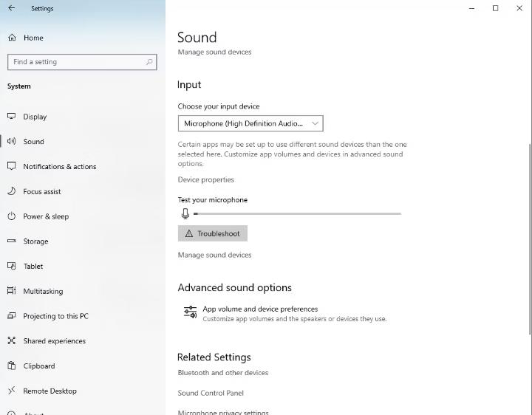The height and width of the screenshot is (415, 532).
Task: Click the Remote Desktop icon
Action: [12, 391]
